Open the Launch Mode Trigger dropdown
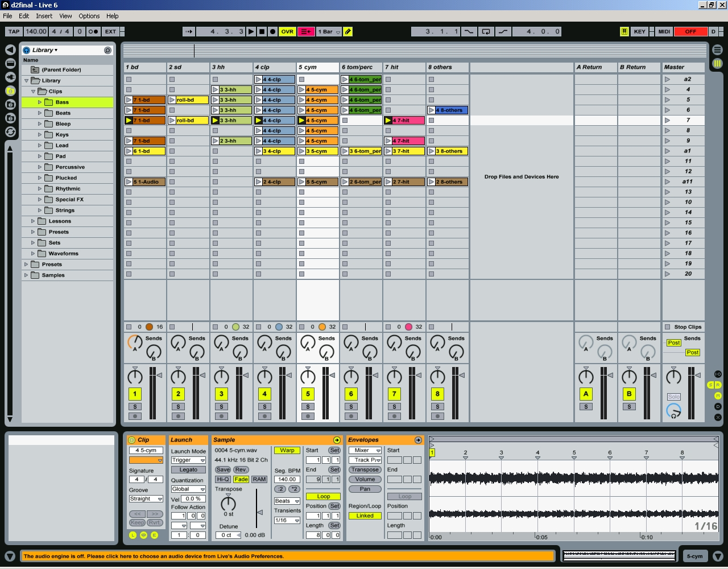Screen dimensions: 728x569 (188, 460)
